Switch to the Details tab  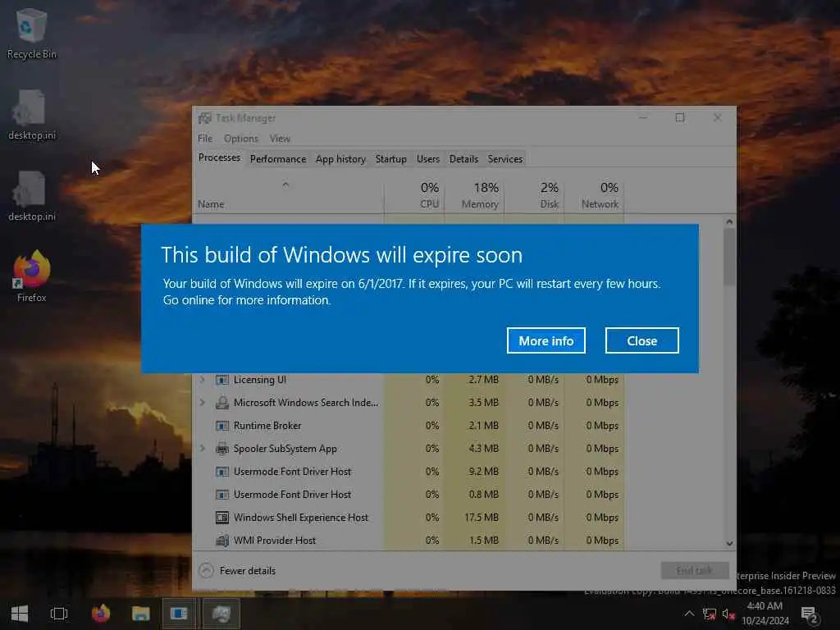click(464, 159)
